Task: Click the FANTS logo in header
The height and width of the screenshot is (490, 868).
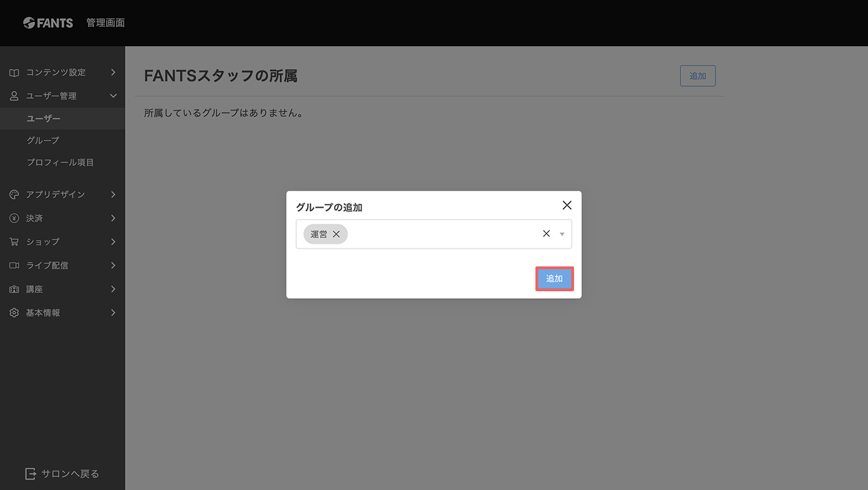Action: pos(48,23)
